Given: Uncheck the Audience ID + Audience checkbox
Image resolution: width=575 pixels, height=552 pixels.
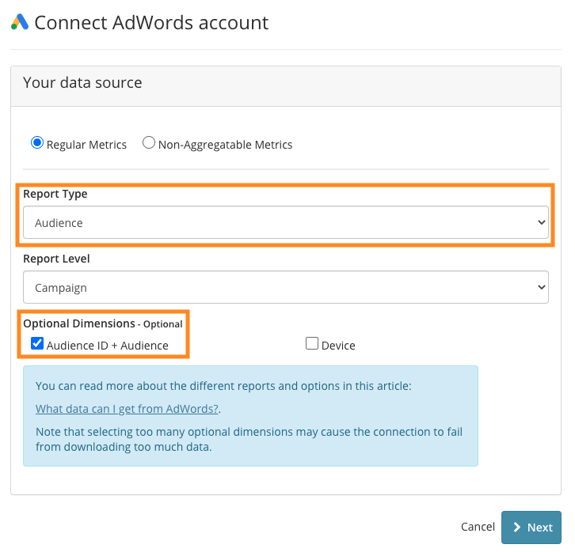Looking at the screenshot, I should pyautogui.click(x=37, y=344).
